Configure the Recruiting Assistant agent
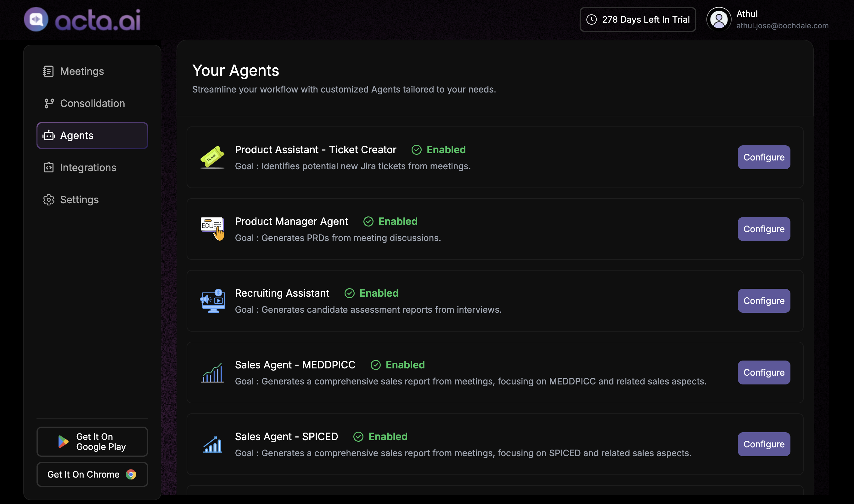This screenshot has height=504, width=854. [x=764, y=300]
